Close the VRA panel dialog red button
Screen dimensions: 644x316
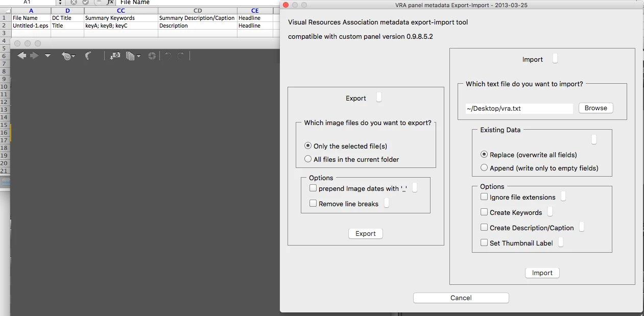point(285,5)
